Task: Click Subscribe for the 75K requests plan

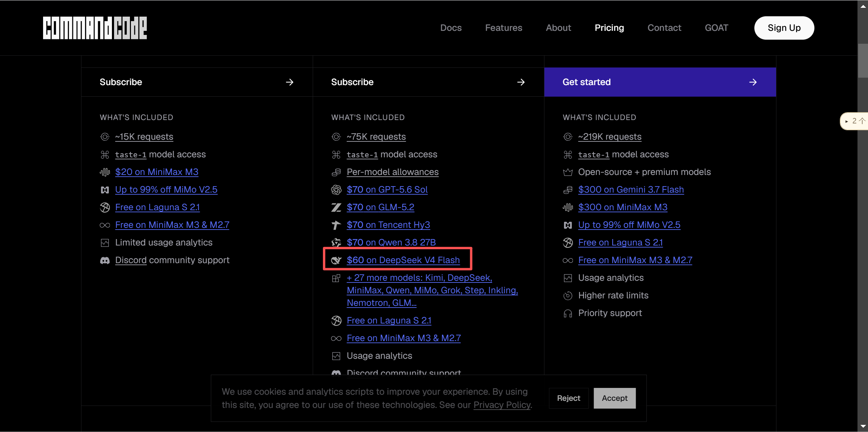Action: pyautogui.click(x=428, y=82)
